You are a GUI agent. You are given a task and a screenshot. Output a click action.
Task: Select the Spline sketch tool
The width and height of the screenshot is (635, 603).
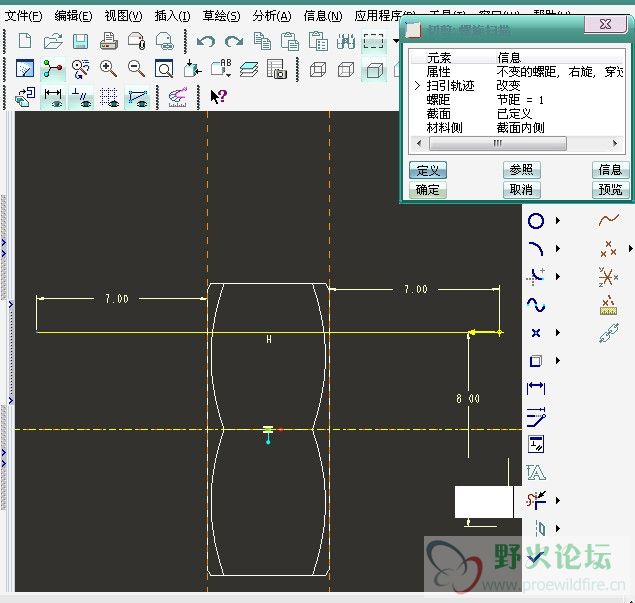coord(536,305)
